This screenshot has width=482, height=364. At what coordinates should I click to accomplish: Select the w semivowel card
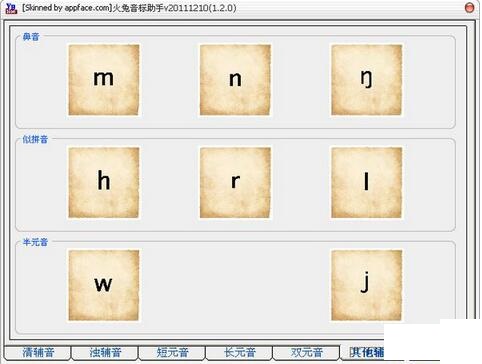[x=104, y=285]
